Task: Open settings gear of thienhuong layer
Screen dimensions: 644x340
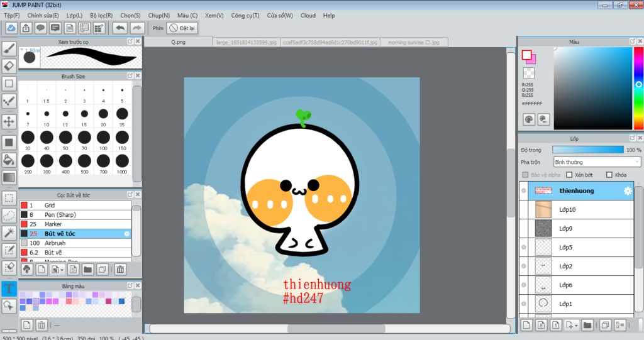Action: click(x=628, y=190)
